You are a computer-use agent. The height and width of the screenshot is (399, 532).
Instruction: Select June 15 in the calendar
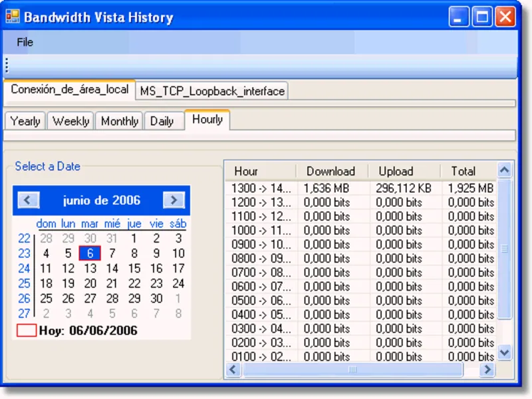tap(134, 269)
